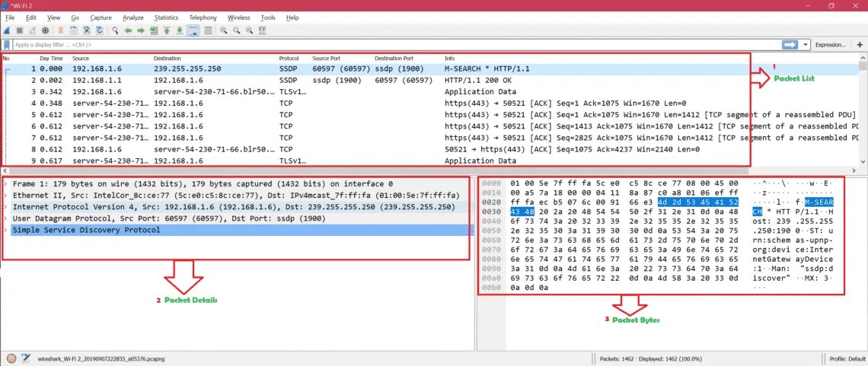Sort by the Source Port column header
The image size is (868, 366).
tap(326, 58)
